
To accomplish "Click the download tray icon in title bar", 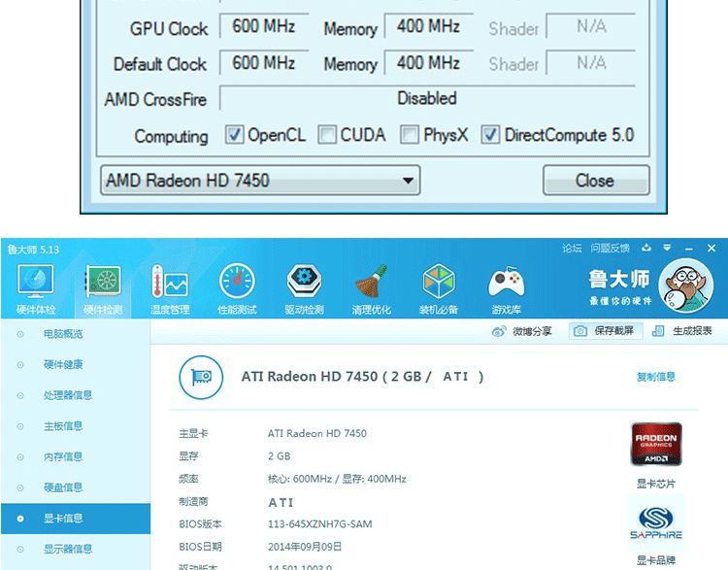I will tap(646, 248).
